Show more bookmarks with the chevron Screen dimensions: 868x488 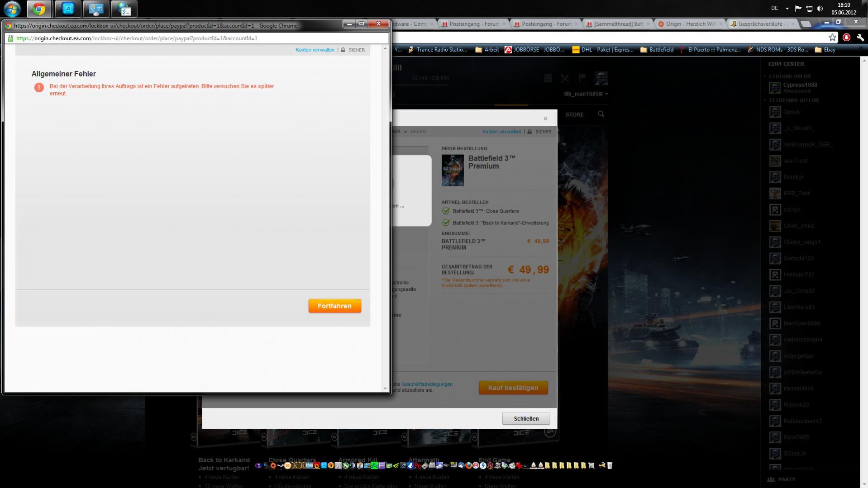[x=860, y=49]
